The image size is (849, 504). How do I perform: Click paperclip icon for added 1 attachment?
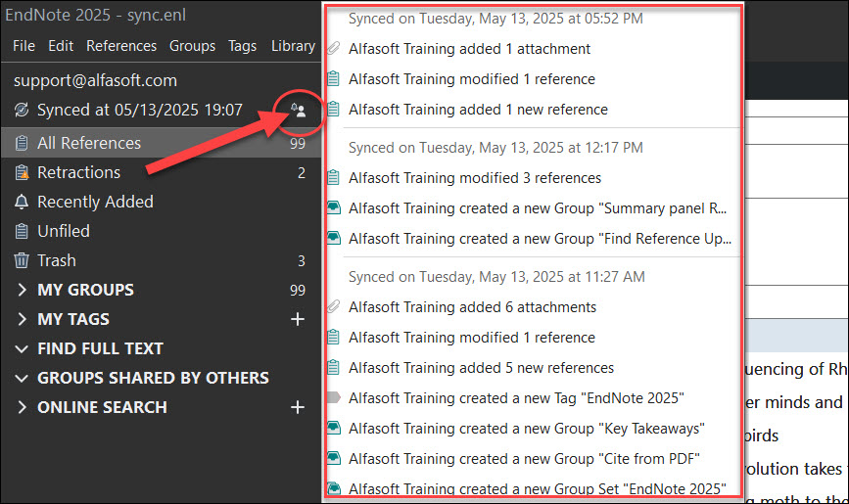(x=334, y=48)
